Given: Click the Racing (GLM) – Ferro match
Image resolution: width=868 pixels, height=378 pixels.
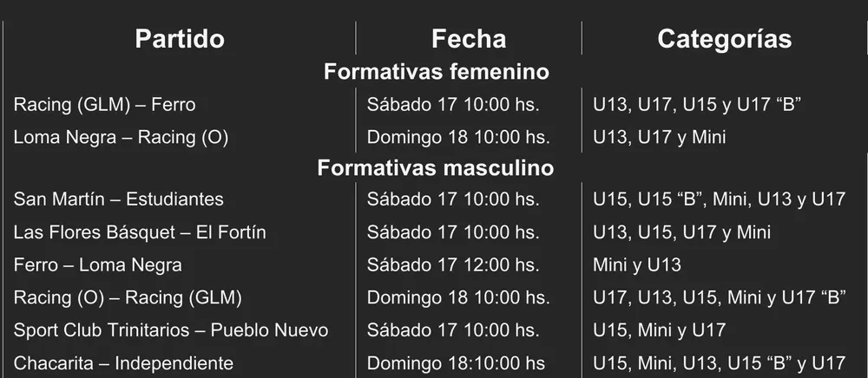Looking at the screenshot, I should coord(105,105).
